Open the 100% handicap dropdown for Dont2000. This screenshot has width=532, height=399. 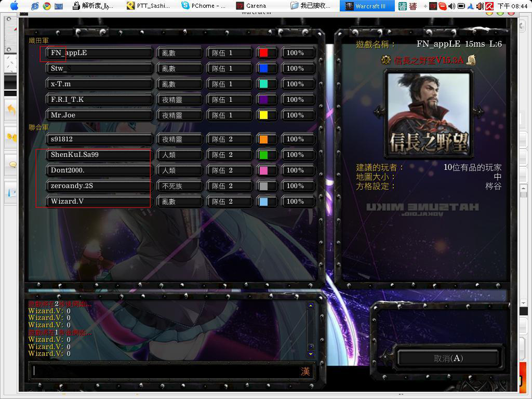(x=298, y=170)
